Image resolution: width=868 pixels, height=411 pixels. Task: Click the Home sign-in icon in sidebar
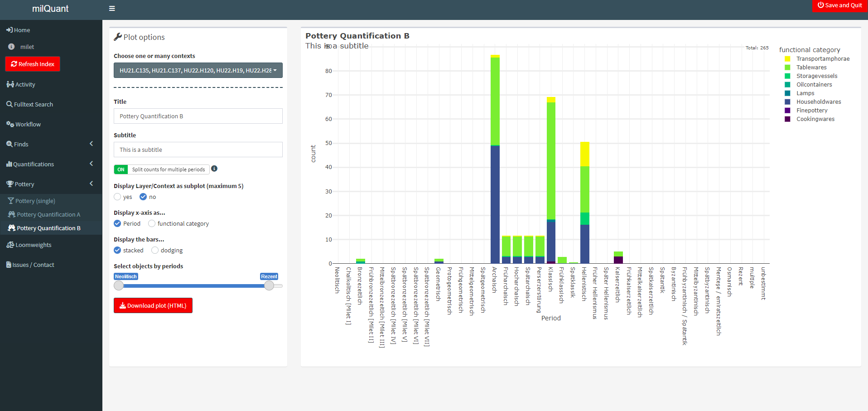(x=9, y=30)
